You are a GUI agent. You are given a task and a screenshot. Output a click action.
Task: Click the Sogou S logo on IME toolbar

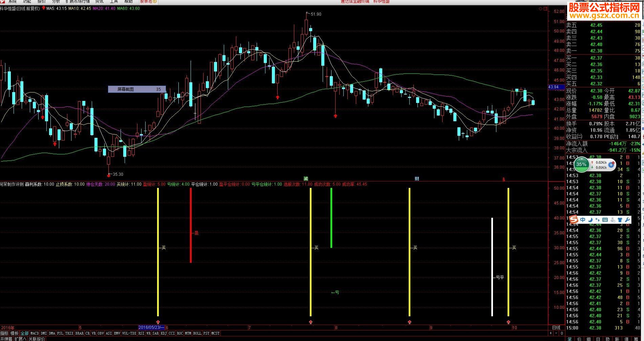pyautogui.click(x=573, y=219)
